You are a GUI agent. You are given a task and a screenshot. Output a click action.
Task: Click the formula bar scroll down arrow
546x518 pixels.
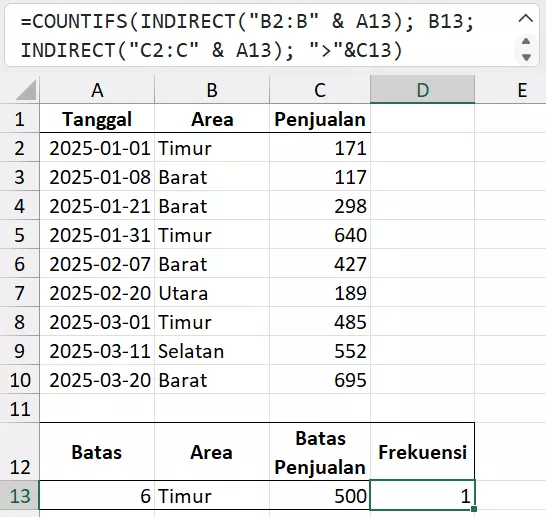[526, 57]
